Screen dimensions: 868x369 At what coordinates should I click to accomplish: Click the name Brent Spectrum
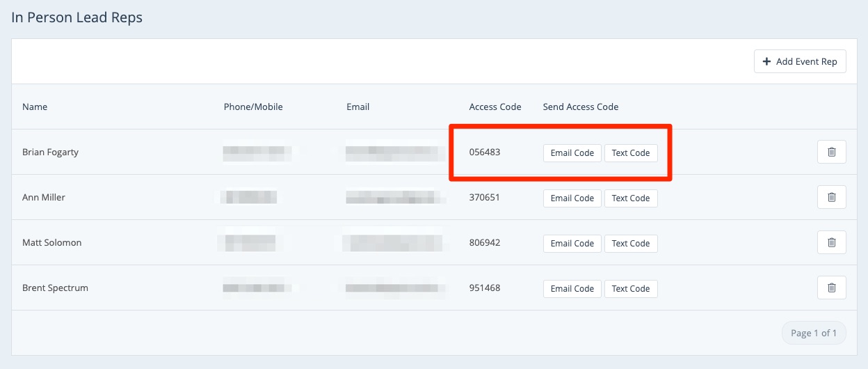55,288
